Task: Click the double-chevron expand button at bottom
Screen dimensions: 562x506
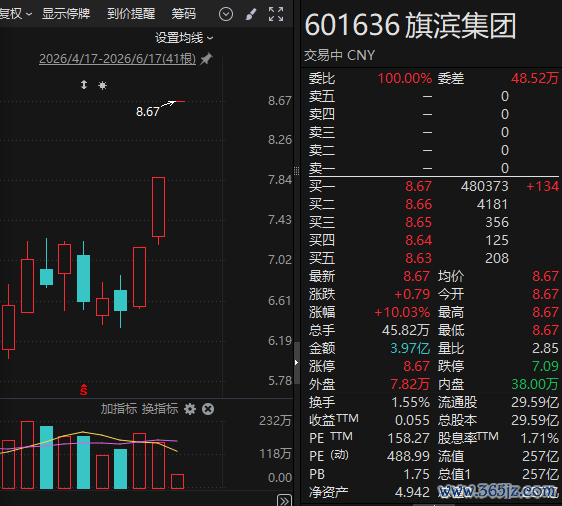Action: click(284, 500)
